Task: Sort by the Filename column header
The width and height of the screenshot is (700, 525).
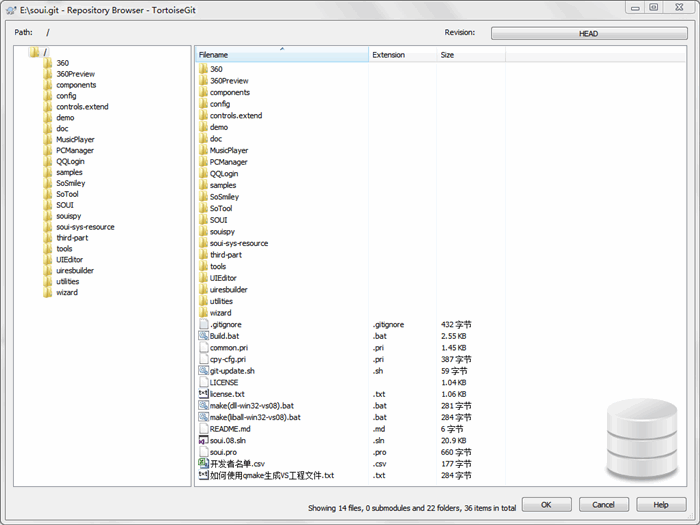Action: [282, 54]
